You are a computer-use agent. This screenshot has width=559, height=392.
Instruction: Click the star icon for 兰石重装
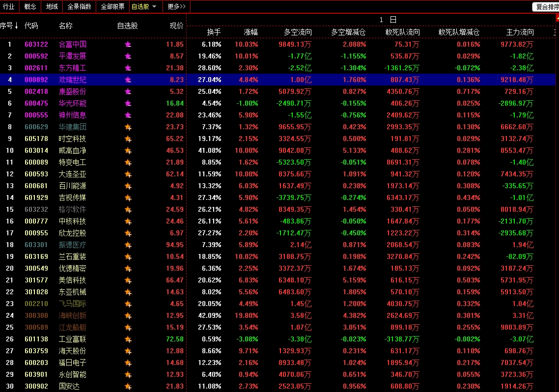[x=128, y=256]
